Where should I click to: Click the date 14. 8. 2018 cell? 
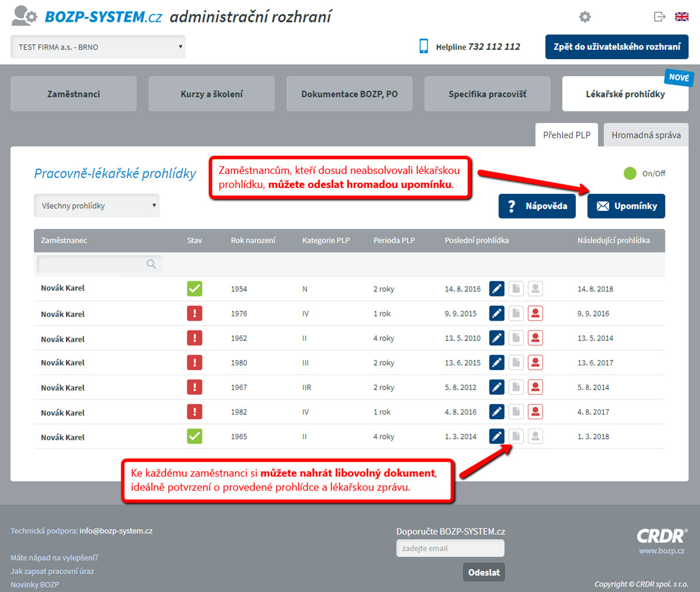pyautogui.click(x=596, y=289)
